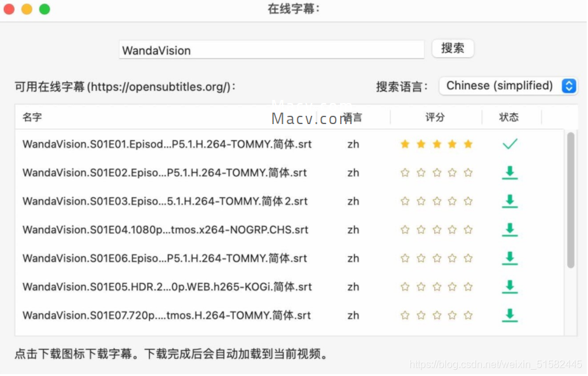Select the WandaVision.S01E05.HDR row name
The height and width of the screenshot is (376, 588).
[x=167, y=287]
